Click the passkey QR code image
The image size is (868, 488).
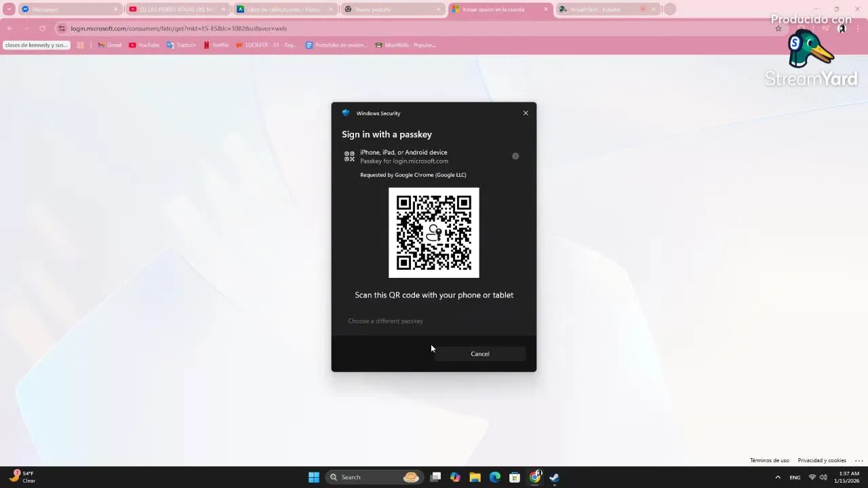click(x=434, y=232)
